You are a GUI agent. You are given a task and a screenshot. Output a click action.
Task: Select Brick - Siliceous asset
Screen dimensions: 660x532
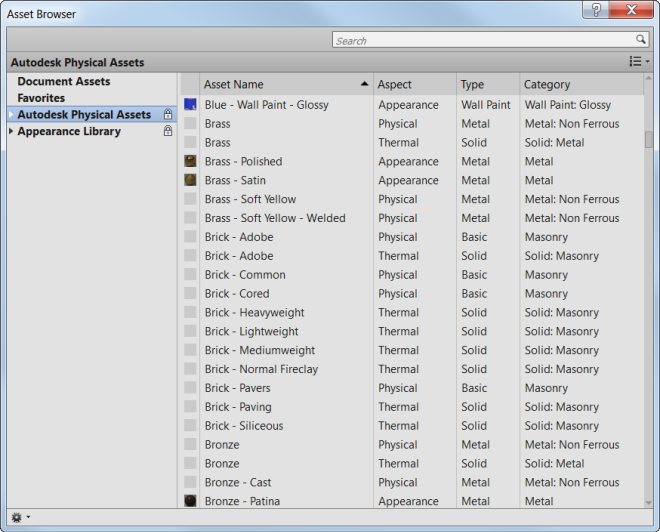point(244,426)
